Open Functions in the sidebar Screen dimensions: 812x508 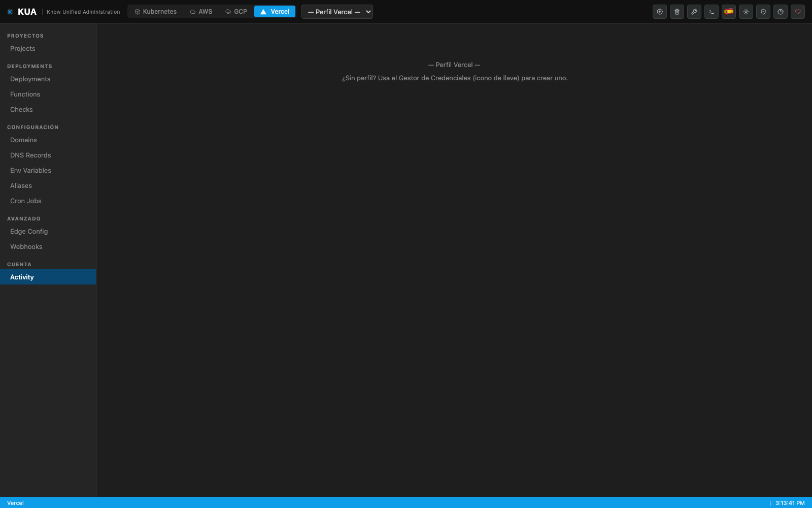click(48, 94)
